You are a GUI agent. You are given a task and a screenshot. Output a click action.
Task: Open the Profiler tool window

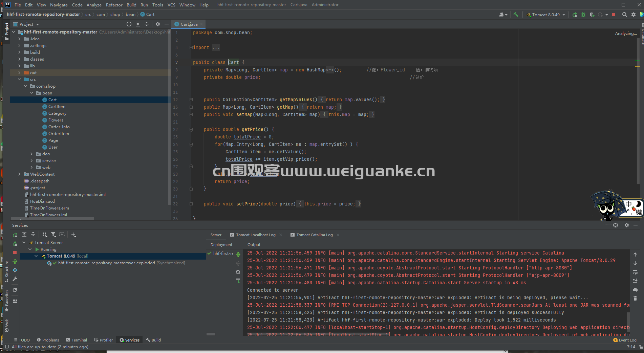(103, 340)
